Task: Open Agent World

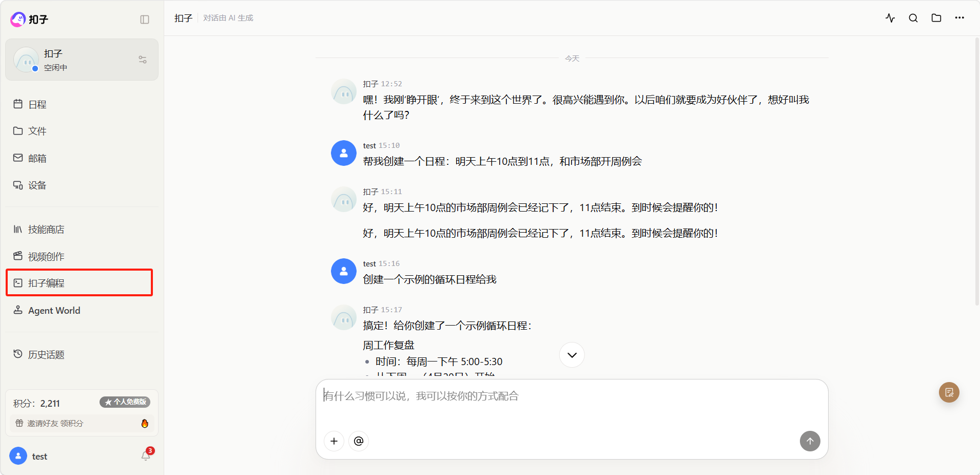Action: click(x=82, y=310)
